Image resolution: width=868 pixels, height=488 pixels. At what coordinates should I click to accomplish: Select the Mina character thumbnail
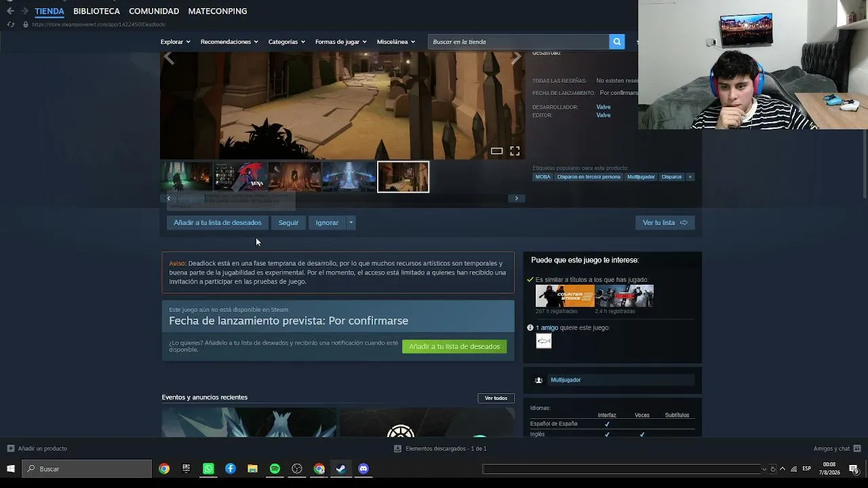point(240,176)
